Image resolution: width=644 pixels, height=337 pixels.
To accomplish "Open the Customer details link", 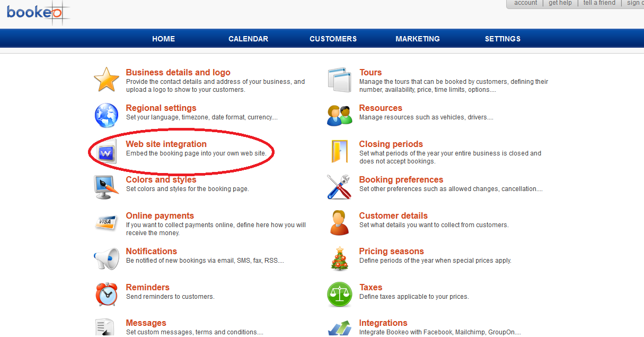I will pyautogui.click(x=393, y=215).
